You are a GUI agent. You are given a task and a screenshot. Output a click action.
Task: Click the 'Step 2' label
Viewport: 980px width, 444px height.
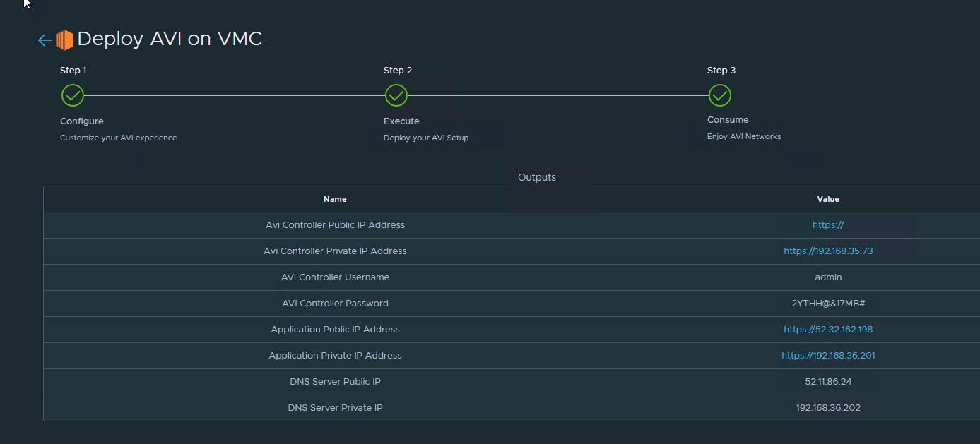point(398,71)
